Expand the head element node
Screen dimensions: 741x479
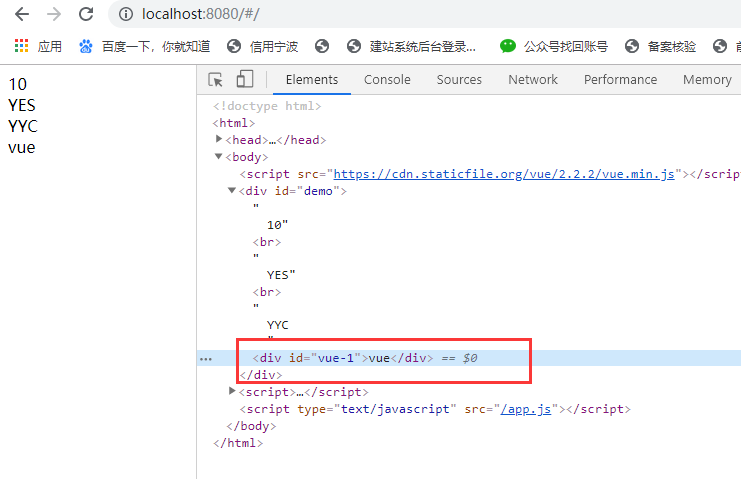(x=219, y=139)
